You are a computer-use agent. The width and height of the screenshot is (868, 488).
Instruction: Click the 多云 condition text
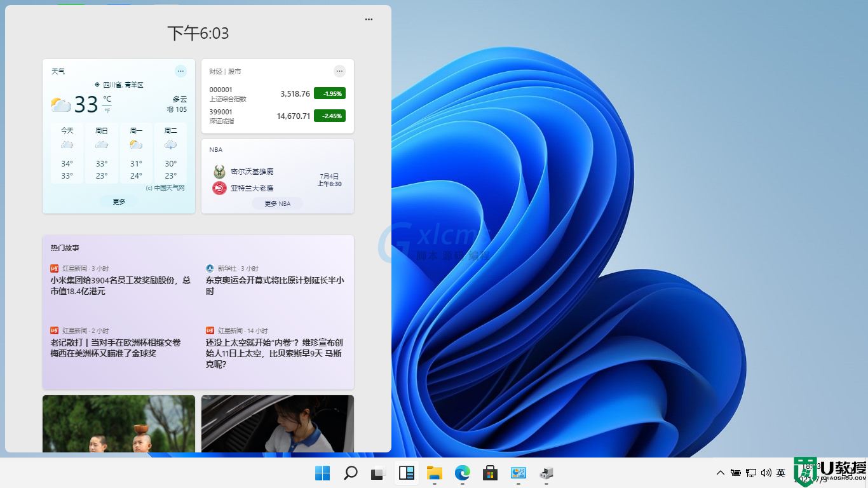(180, 99)
